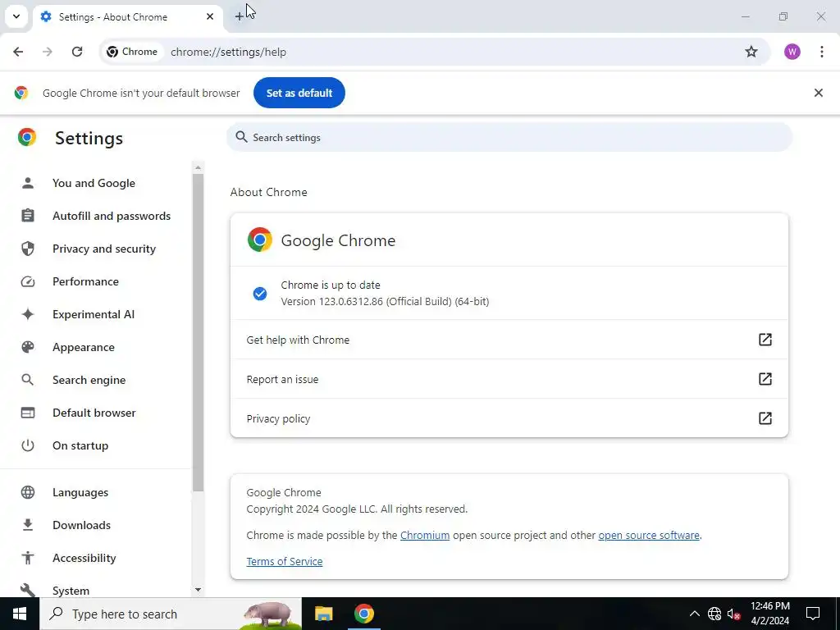The image size is (840, 630).
Task: Go back to the previous page
Action: pyautogui.click(x=18, y=52)
